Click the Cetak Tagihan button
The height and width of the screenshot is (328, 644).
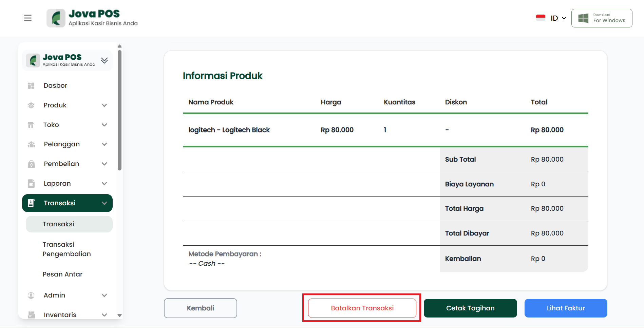470,308
